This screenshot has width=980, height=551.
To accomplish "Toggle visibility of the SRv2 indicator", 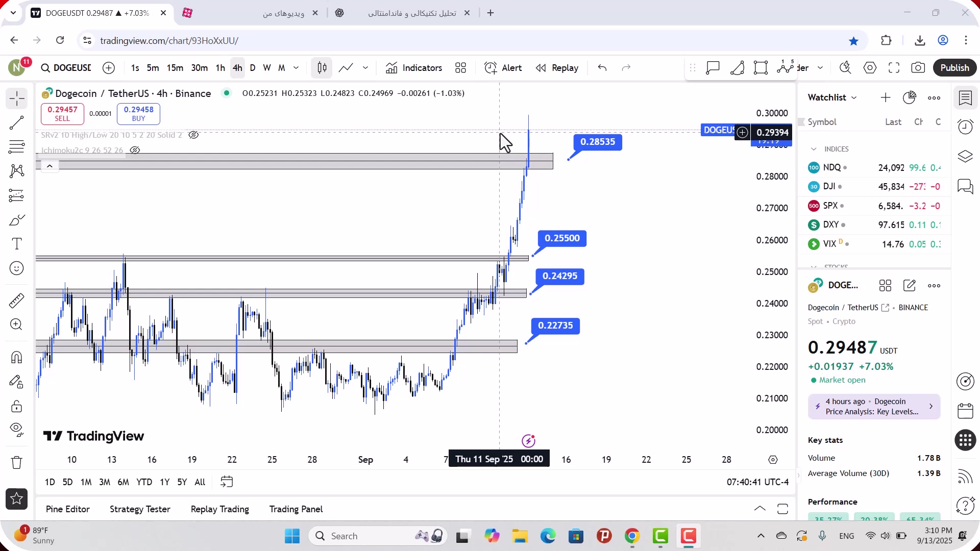I will click(193, 135).
